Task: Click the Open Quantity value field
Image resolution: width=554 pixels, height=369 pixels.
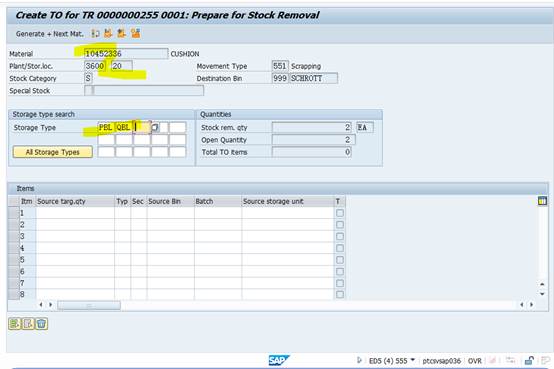Action: point(313,140)
